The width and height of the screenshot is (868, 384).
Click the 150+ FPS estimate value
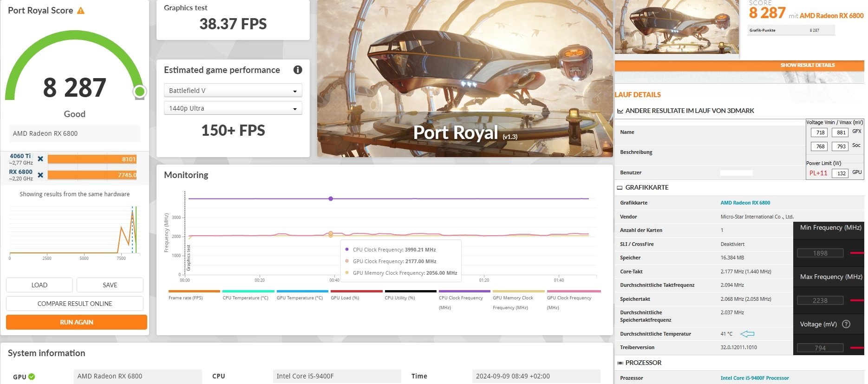233,131
